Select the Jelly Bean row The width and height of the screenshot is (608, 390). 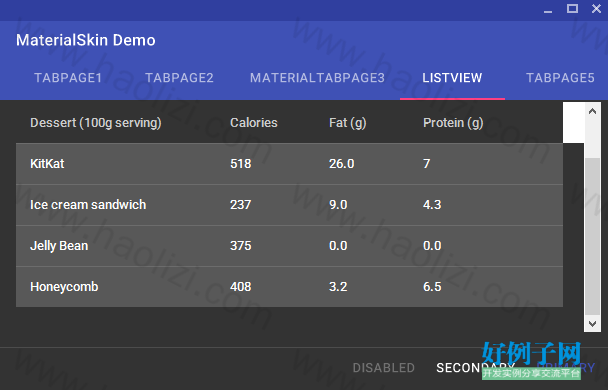pos(289,246)
